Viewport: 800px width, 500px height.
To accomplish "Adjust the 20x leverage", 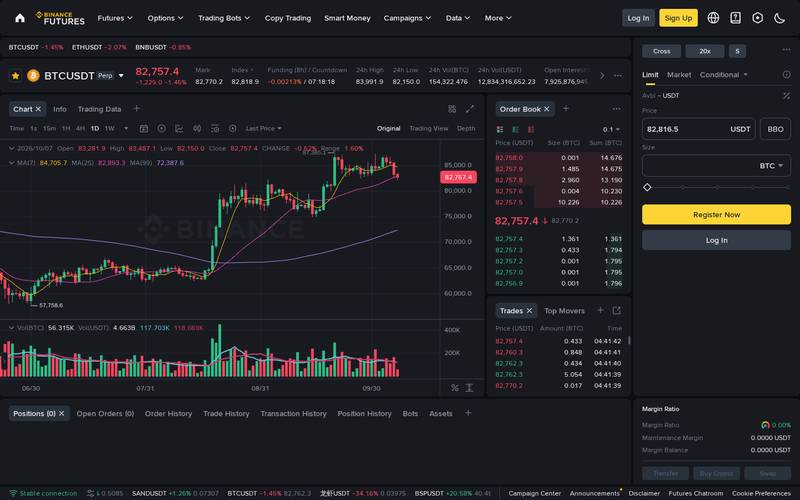I will pyautogui.click(x=705, y=51).
